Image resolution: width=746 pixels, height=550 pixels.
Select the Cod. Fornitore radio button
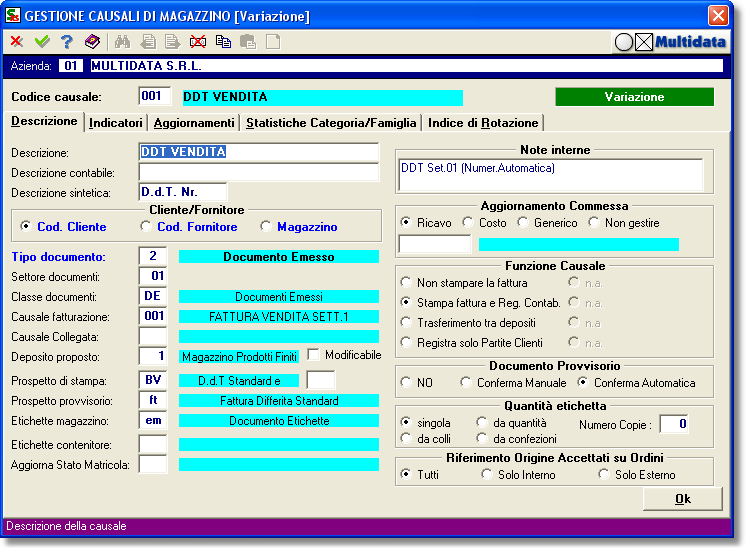tap(146, 226)
